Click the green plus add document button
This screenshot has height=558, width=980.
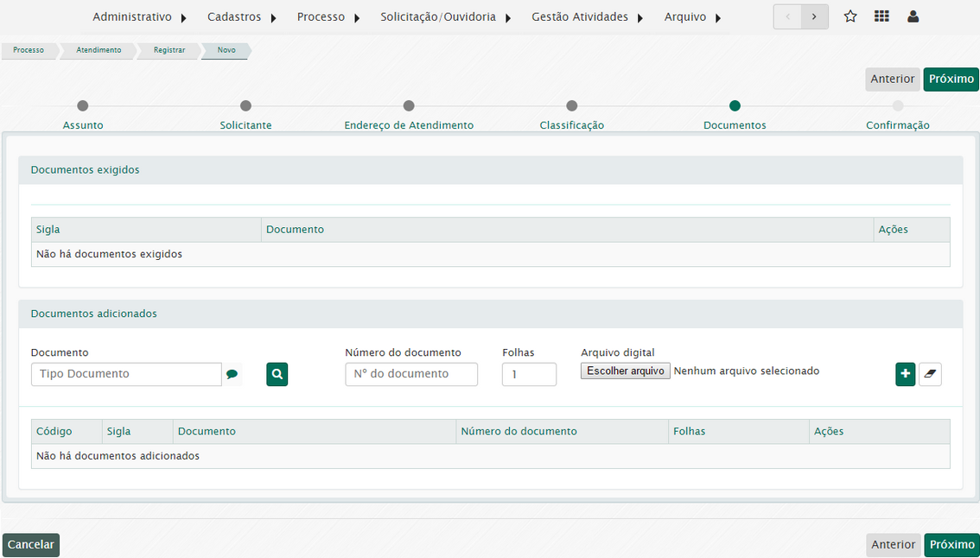click(x=905, y=374)
